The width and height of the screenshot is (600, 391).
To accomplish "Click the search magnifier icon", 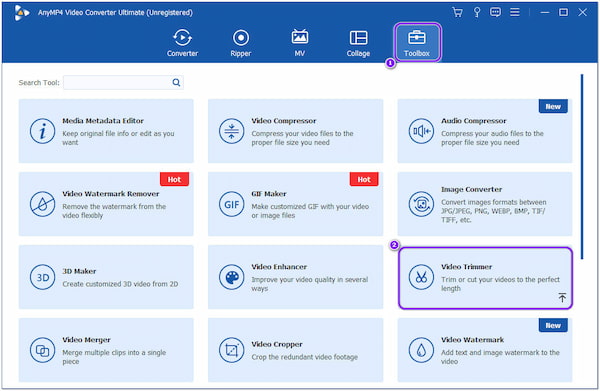I will tap(176, 82).
